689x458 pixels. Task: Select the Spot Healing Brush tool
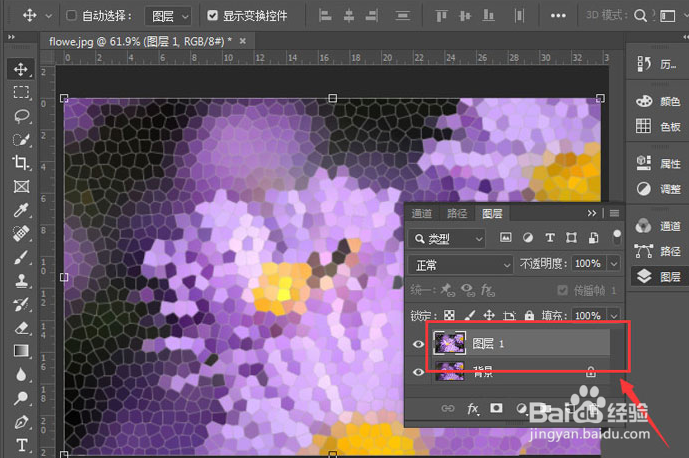[21, 233]
